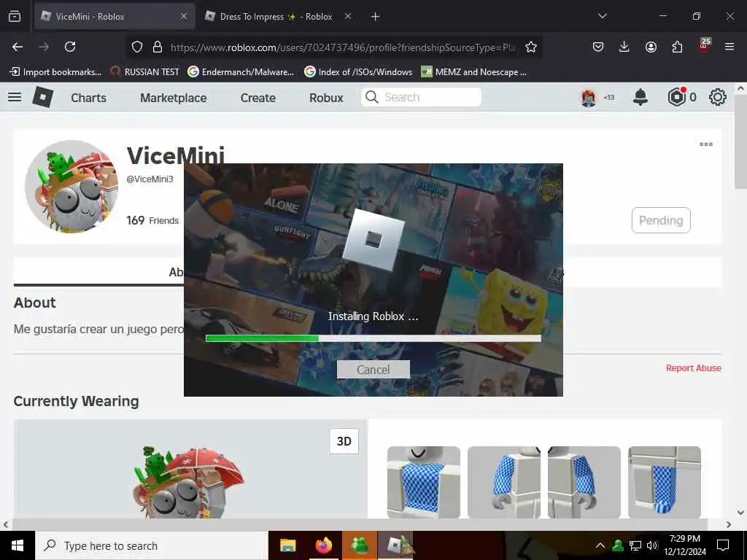The height and width of the screenshot is (560, 747).
Task: Open the Firefox tab manager icon
Action: point(15,16)
